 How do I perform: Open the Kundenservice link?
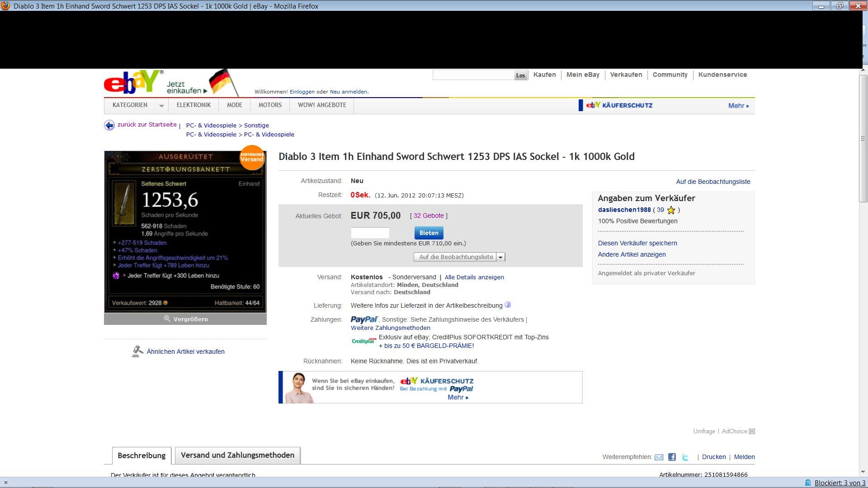pyautogui.click(x=722, y=75)
